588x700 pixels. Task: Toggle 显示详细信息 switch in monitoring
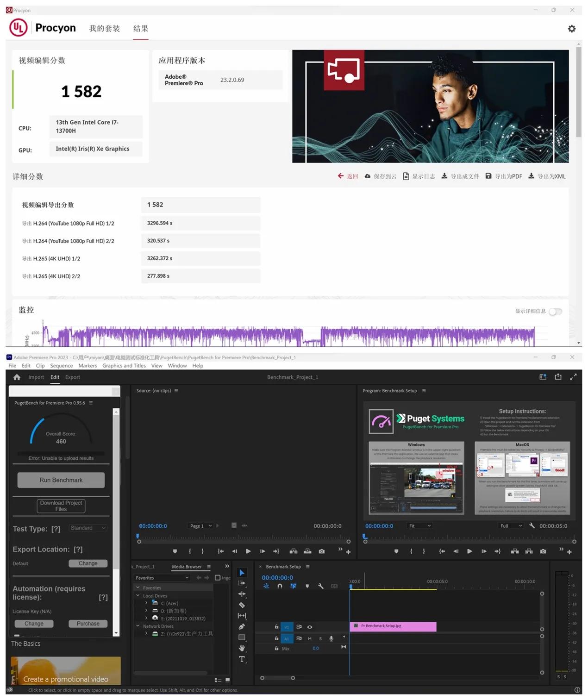coord(556,312)
